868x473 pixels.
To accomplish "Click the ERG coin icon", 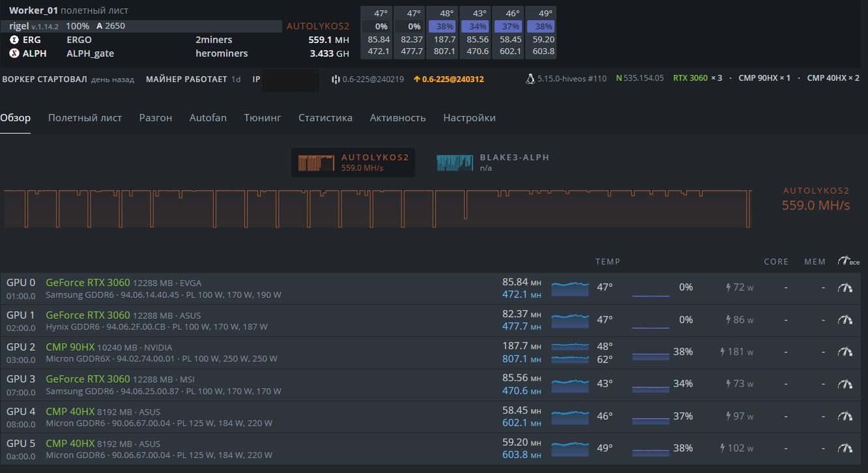I will point(14,40).
